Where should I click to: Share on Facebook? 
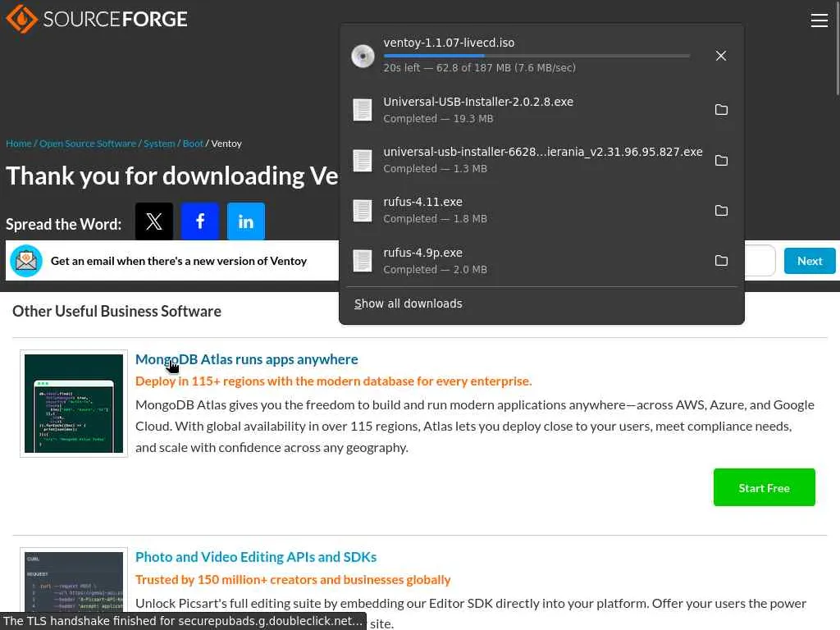click(x=200, y=221)
